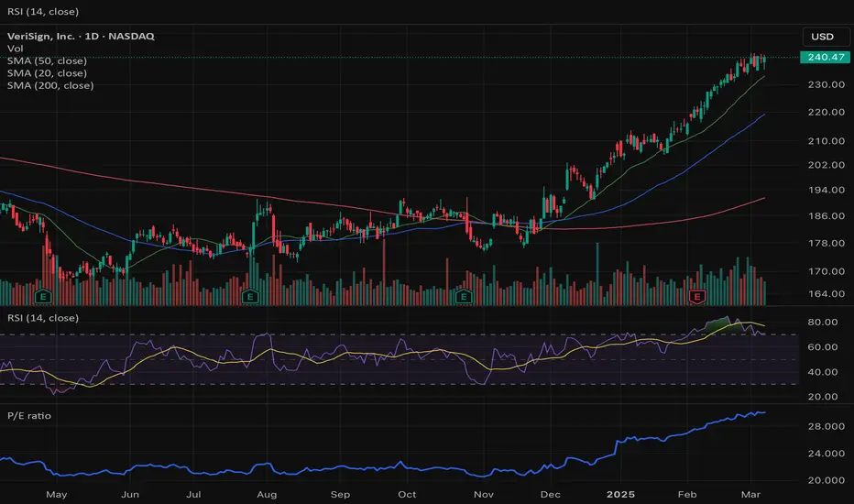The height and width of the screenshot is (504, 854).
Task: Click RSI (14, close) legend inside RSI pane
Action: click(x=43, y=318)
